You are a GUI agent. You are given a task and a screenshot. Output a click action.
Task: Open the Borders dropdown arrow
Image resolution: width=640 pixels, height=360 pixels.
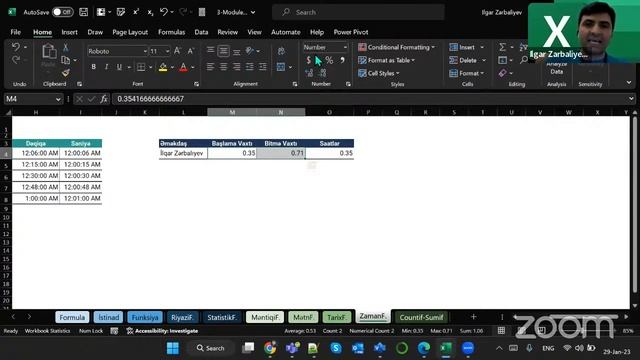pyautogui.click(x=151, y=67)
